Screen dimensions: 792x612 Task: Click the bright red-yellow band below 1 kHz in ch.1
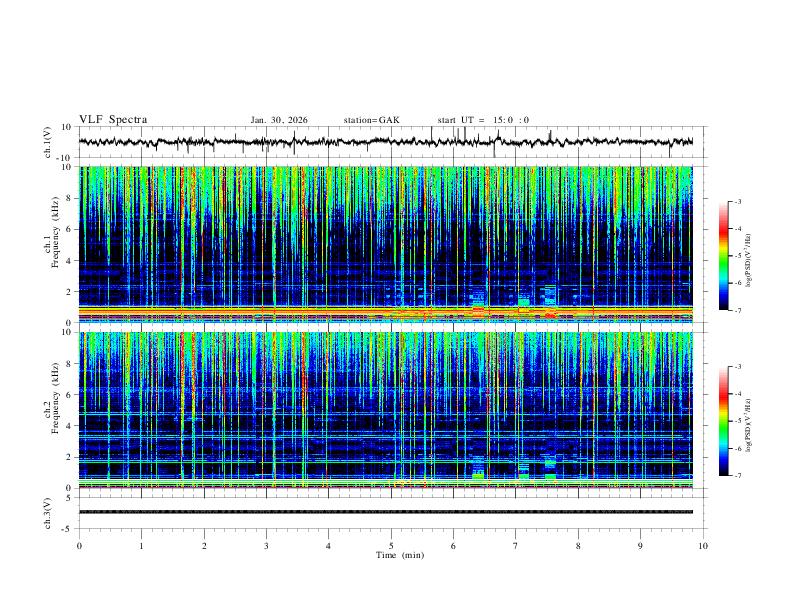point(385,312)
